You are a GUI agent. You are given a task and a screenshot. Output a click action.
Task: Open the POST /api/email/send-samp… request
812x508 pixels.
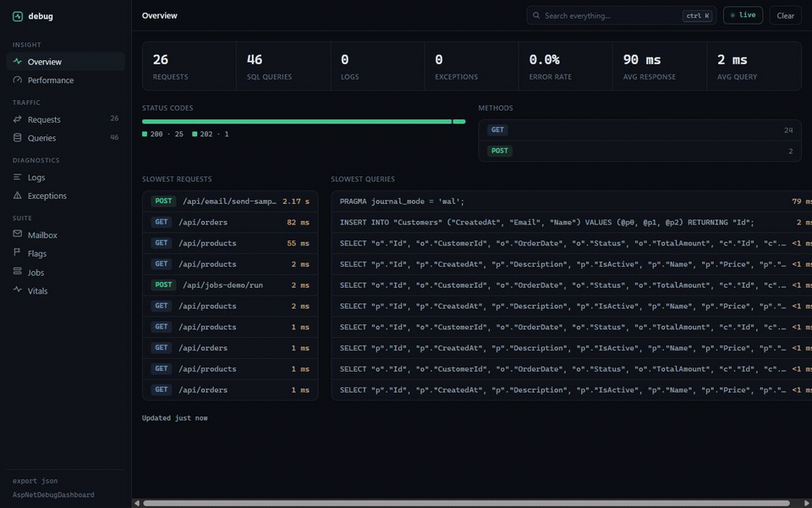[x=230, y=202]
